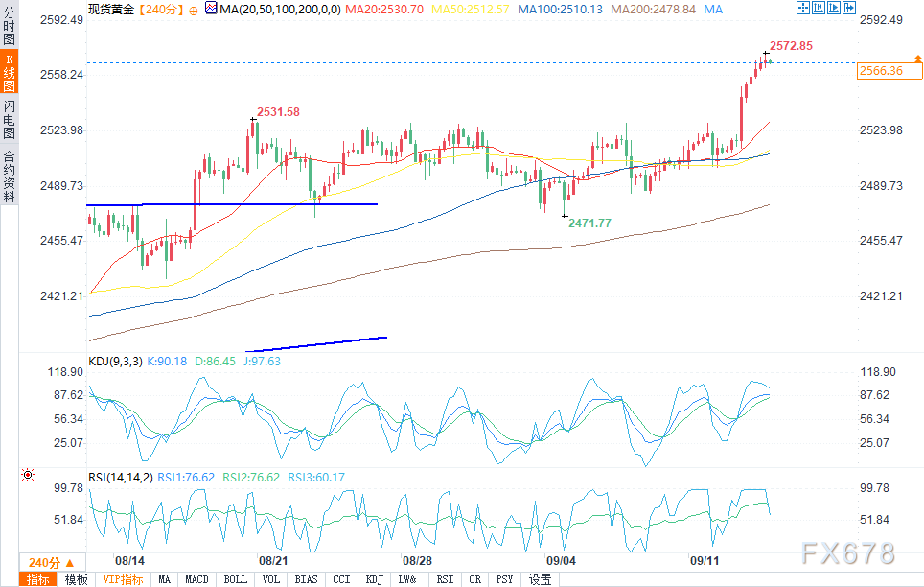Open the VIP指标 tab
Image resolution: width=924 pixels, height=587 pixels.
pos(123,579)
